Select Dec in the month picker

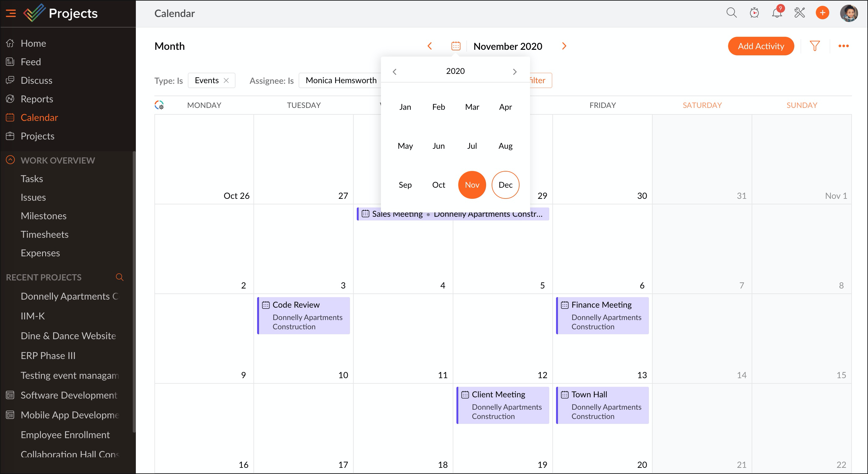505,185
